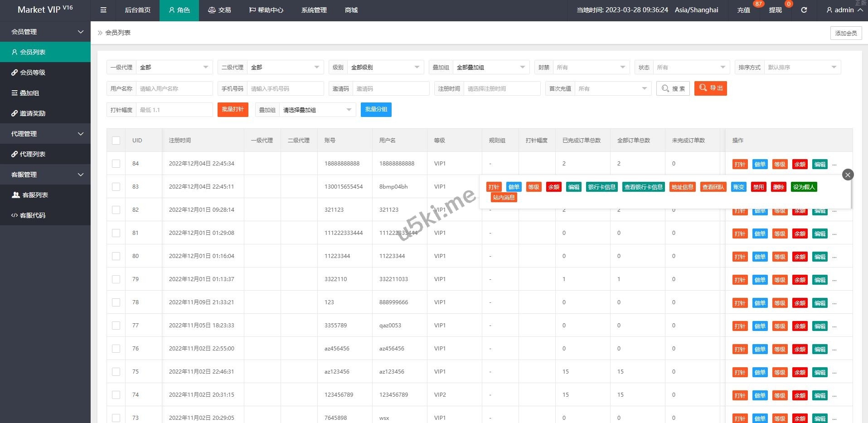Open the 一级代理 dropdown filter
This screenshot has height=423, width=868.
(x=174, y=67)
